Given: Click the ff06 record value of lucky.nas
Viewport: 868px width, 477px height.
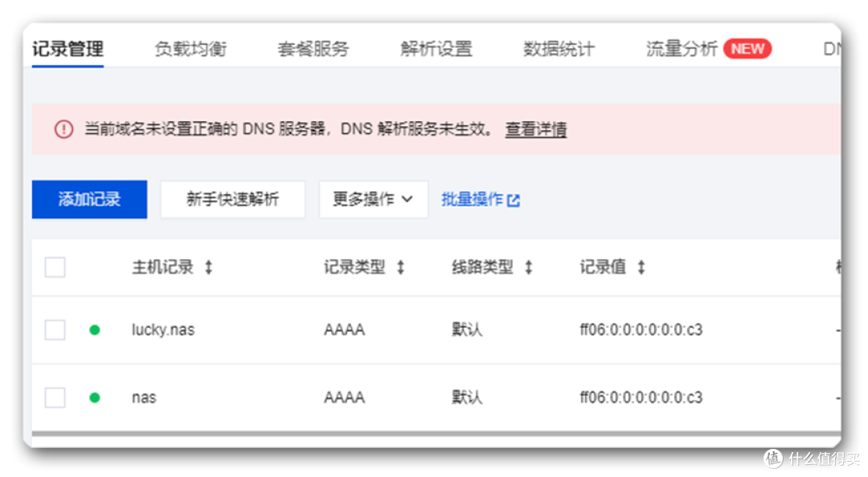Looking at the screenshot, I should [x=641, y=330].
